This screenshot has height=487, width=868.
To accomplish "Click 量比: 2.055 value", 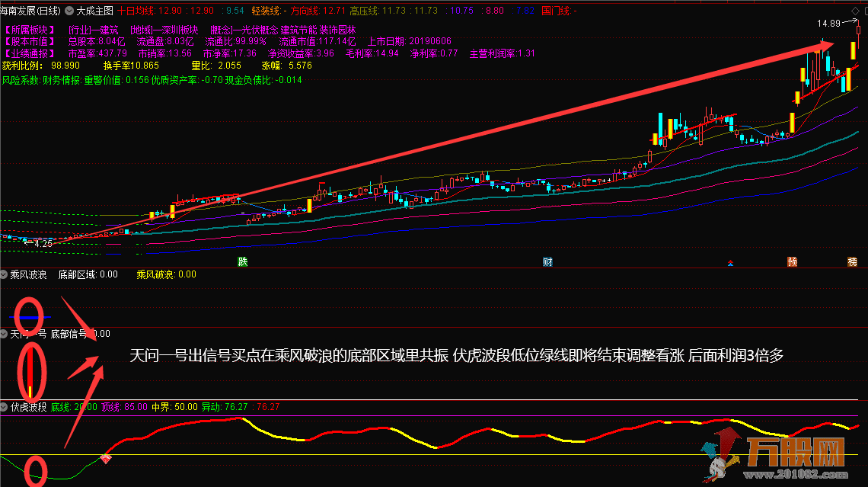I will click(216, 66).
